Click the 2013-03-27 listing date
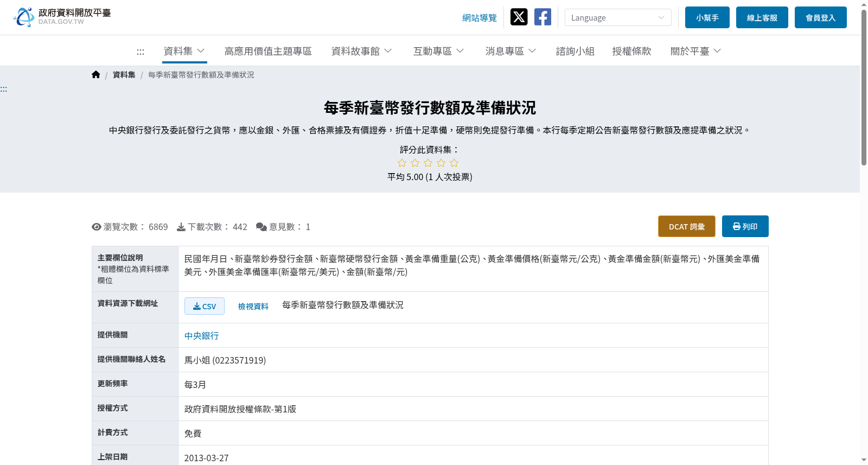868x465 pixels. [x=207, y=458]
